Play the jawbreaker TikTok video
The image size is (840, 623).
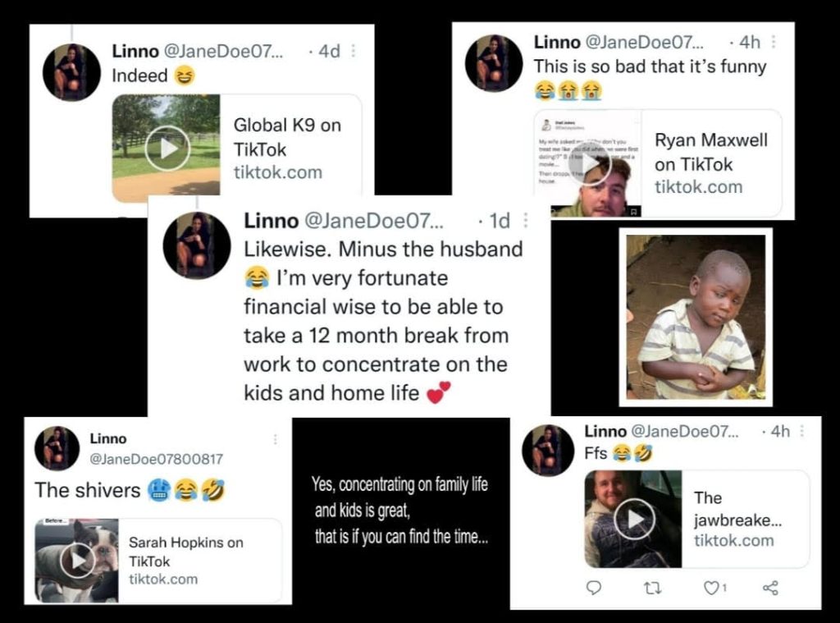pyautogui.click(x=634, y=519)
